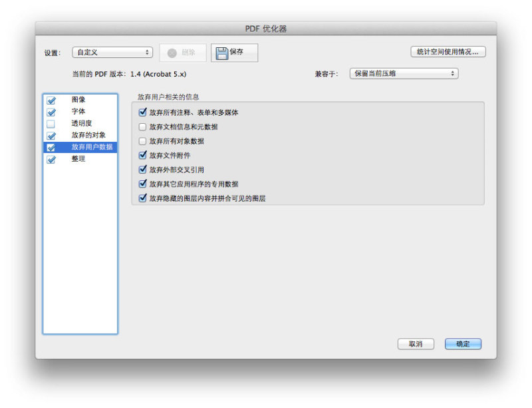Click the grayed-out Delete icon
The width and height of the screenshot is (532, 408).
point(172,53)
